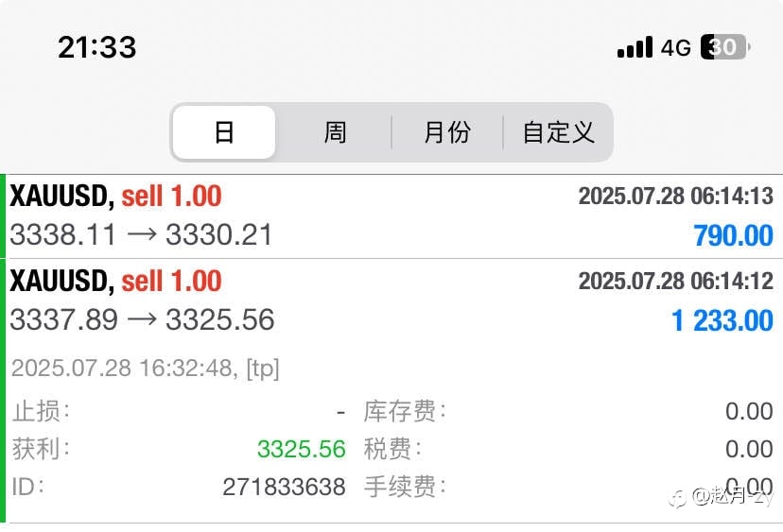Tap the 21:33 status bar clock
Image resolution: width=783 pixels, height=532 pixels.
(96, 47)
